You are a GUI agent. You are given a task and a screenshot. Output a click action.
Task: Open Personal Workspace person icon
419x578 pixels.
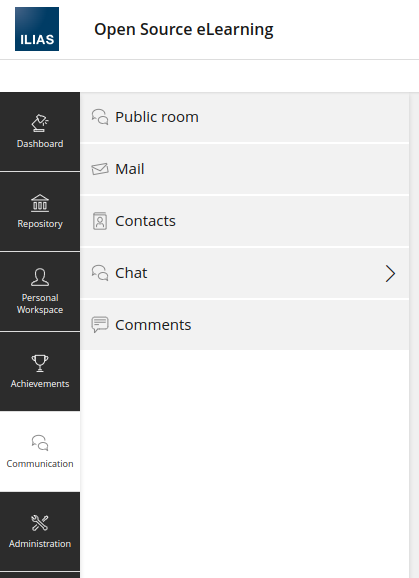(x=40, y=277)
